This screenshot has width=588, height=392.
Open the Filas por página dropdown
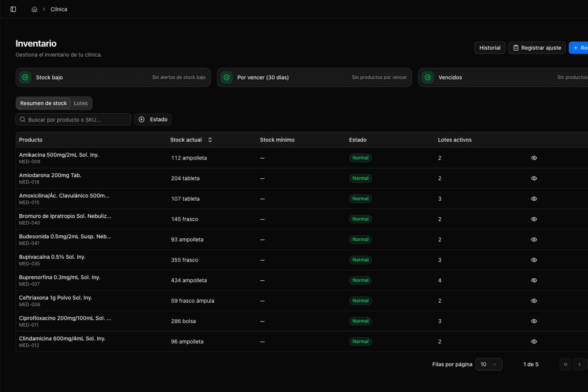click(489, 364)
